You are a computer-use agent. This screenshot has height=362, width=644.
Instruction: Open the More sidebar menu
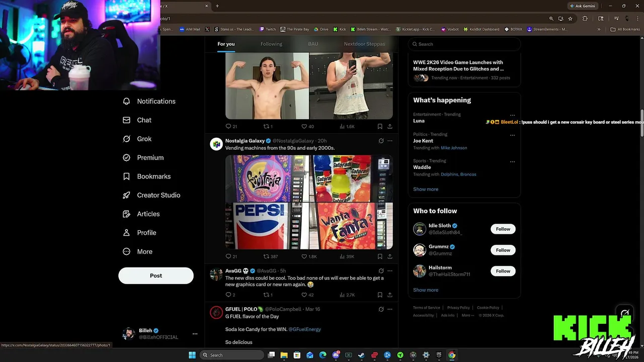(x=137, y=251)
